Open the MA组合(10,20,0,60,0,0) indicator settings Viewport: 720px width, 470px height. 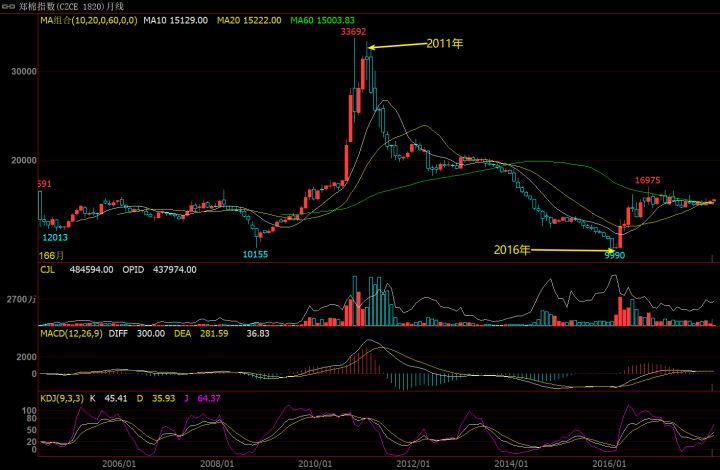pos(87,20)
